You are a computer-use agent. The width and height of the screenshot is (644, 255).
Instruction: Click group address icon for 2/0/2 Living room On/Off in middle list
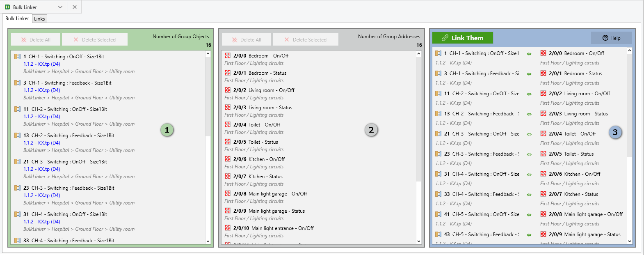click(228, 90)
